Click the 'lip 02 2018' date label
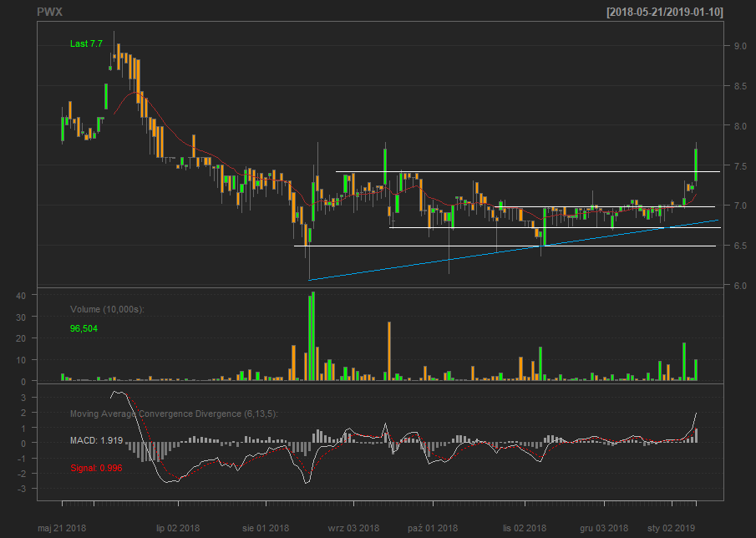 point(178,528)
